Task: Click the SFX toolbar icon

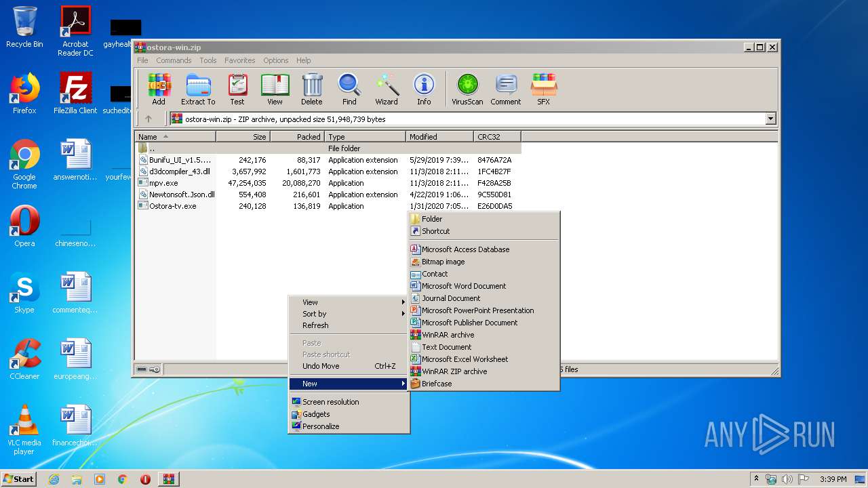Action: [544, 89]
